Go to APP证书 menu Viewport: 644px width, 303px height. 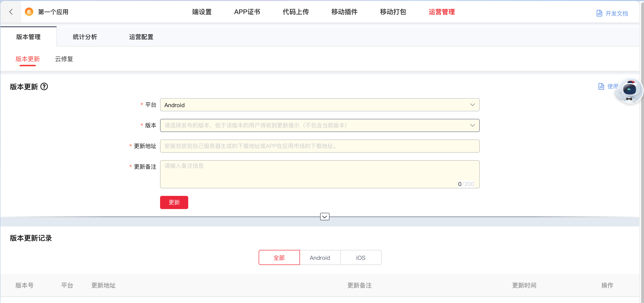tap(247, 12)
